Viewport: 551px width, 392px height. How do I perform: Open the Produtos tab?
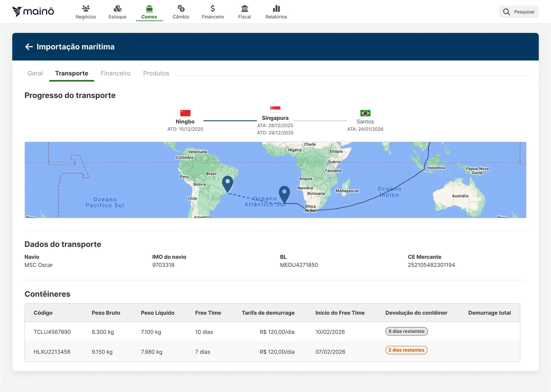pyautogui.click(x=156, y=73)
